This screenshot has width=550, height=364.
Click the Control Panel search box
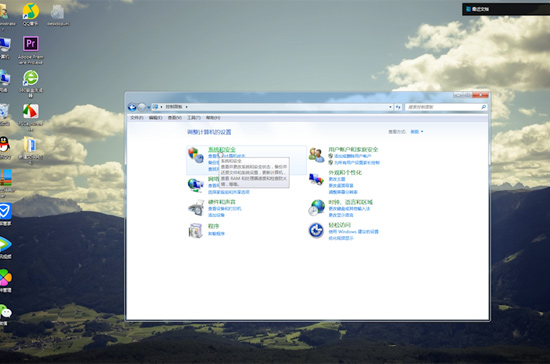pyautogui.click(x=446, y=107)
